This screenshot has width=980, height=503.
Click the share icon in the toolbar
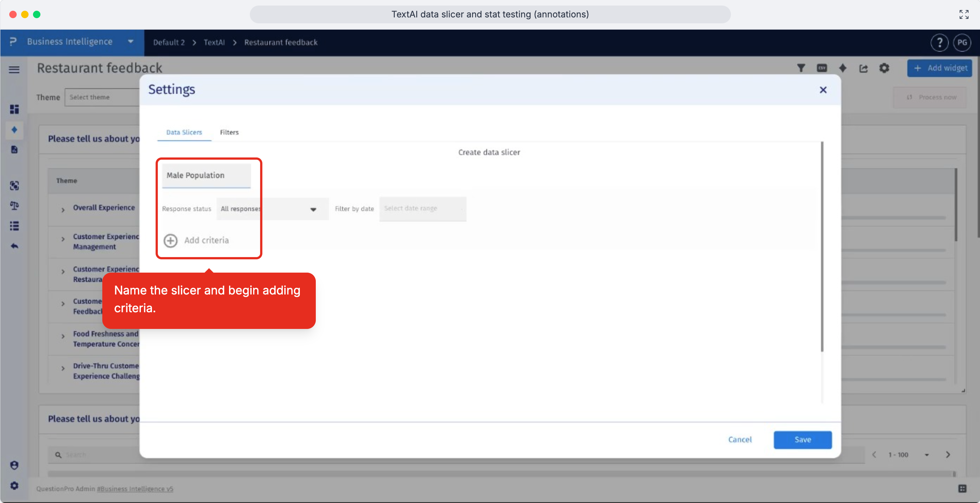click(864, 69)
